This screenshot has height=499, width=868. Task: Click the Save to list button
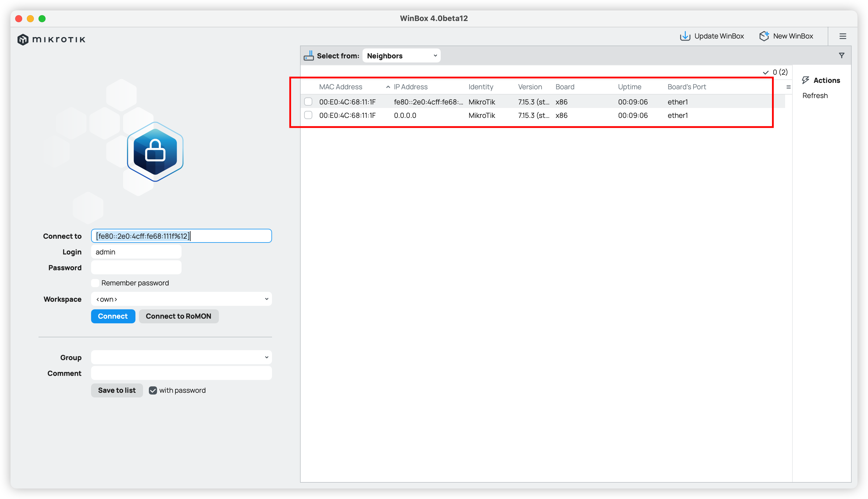(117, 390)
